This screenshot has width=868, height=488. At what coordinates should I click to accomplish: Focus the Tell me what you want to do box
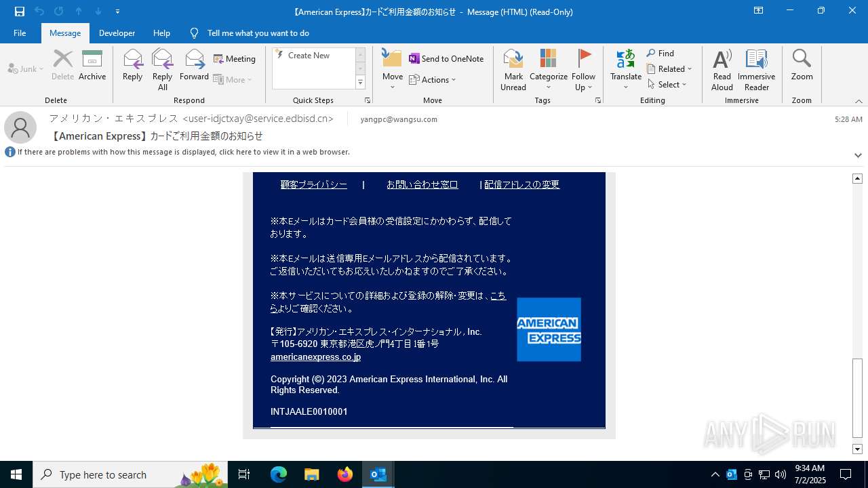point(258,33)
